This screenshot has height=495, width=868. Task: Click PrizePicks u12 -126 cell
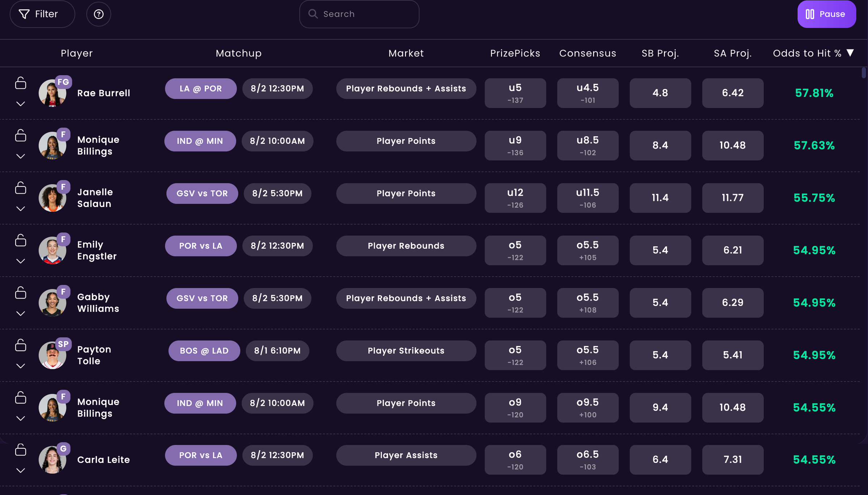(515, 198)
